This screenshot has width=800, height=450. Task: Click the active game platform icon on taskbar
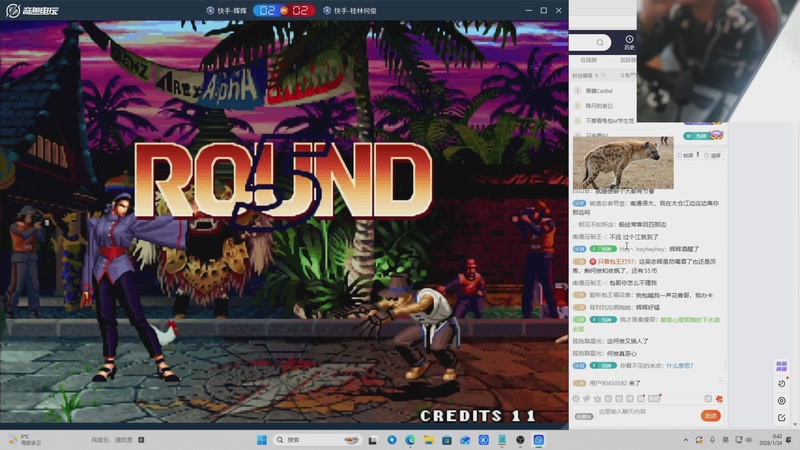(x=539, y=440)
